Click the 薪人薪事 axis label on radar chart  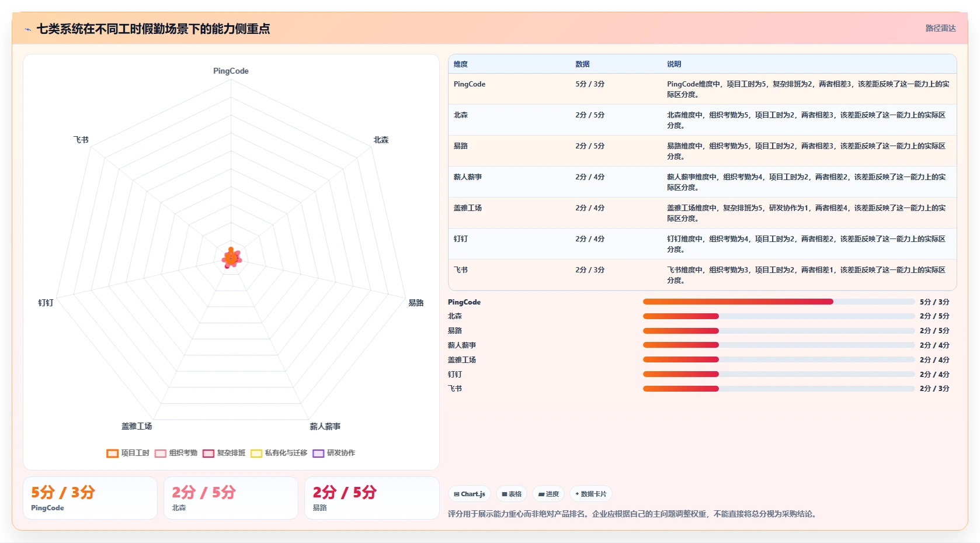(325, 427)
